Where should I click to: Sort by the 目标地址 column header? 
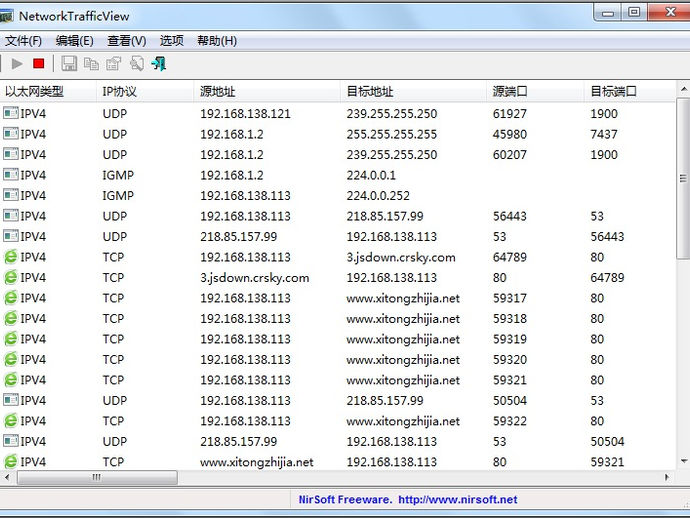pos(413,92)
